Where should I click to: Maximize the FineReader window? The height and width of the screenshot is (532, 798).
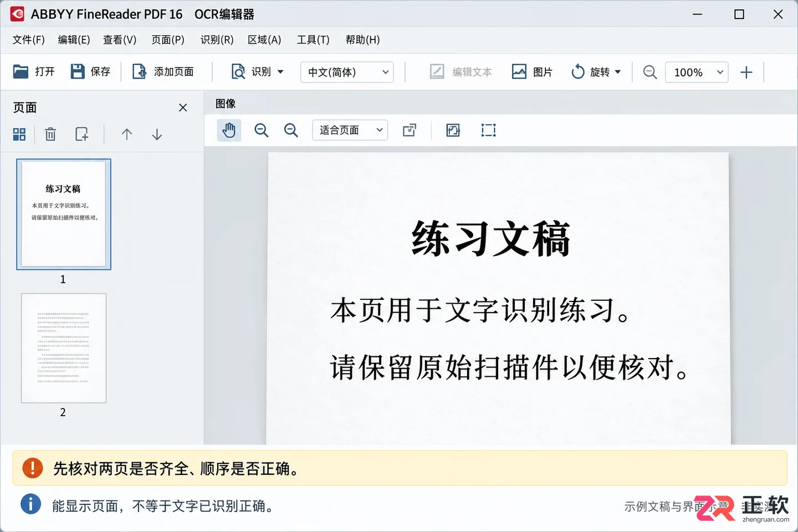click(x=739, y=14)
